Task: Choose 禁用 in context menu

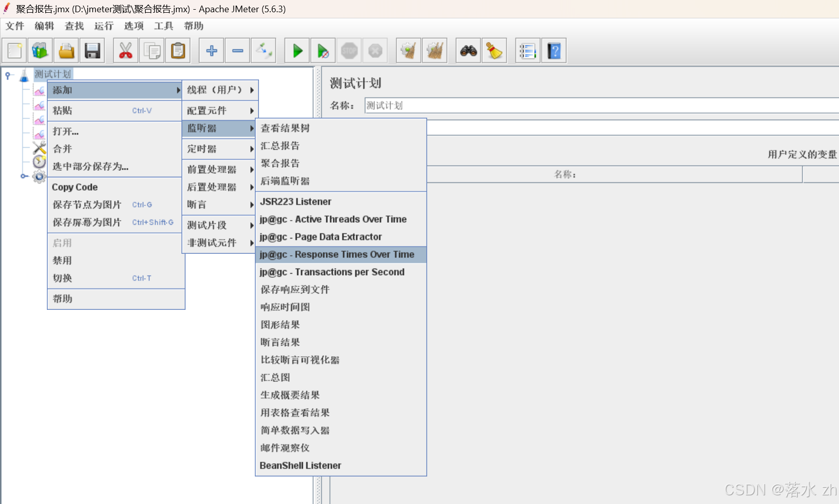Action: (116, 260)
